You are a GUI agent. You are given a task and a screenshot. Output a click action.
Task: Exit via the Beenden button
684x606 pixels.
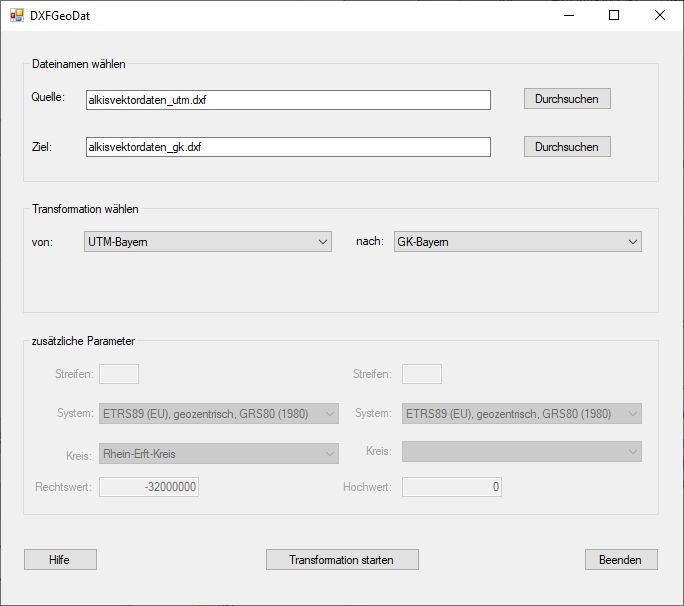(x=621, y=560)
